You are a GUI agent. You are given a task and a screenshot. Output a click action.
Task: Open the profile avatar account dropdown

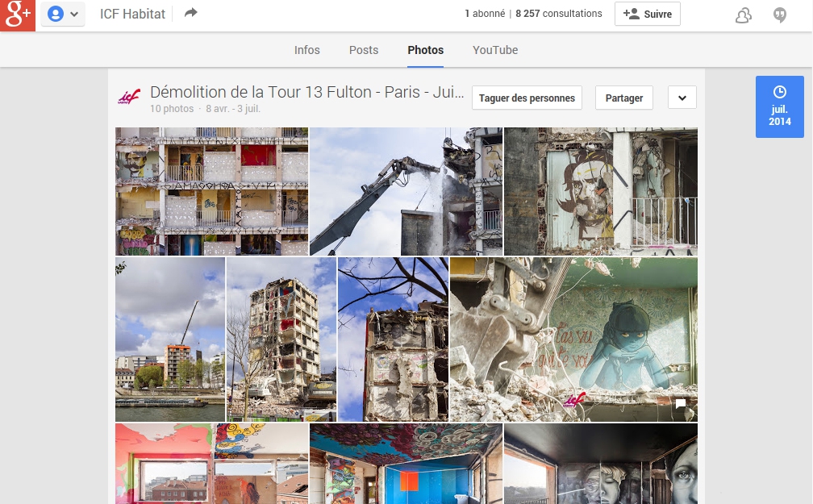coord(63,14)
